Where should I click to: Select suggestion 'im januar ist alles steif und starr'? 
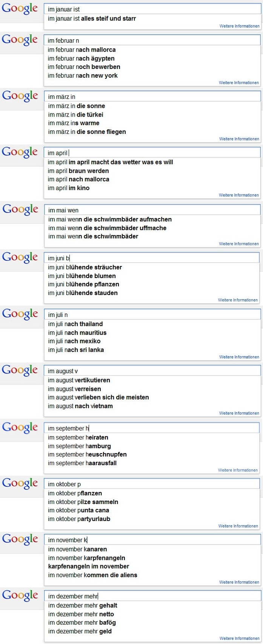[x=92, y=18]
